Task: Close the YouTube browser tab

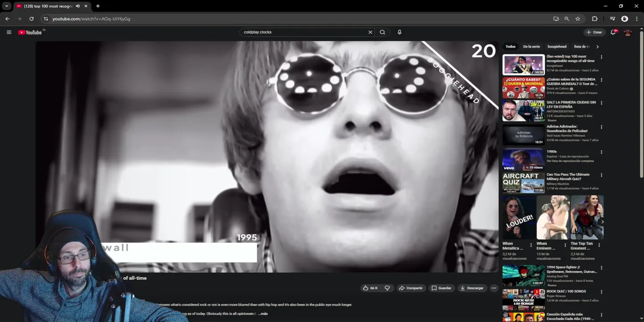Action: 86,6
